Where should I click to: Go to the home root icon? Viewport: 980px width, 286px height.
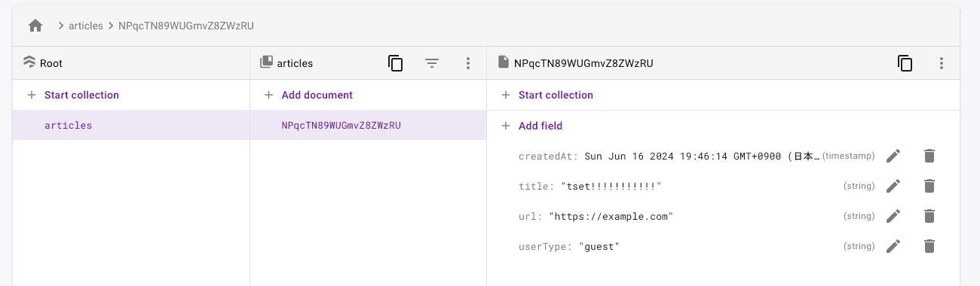pos(35,26)
